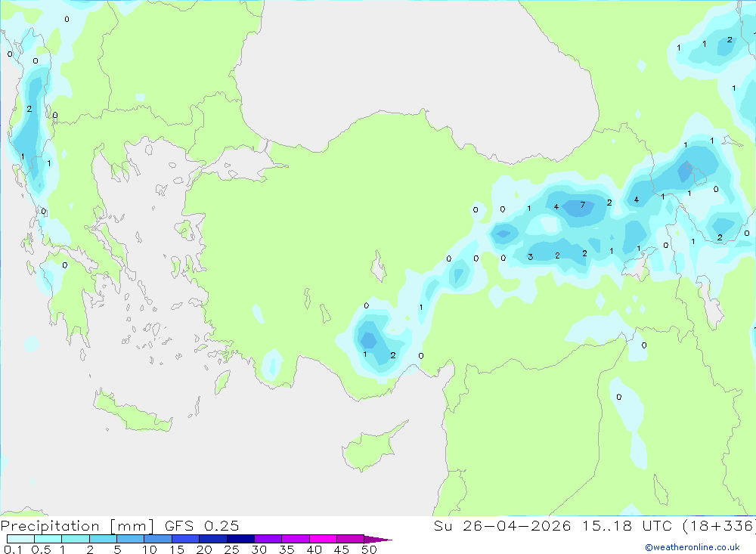Click the '7' precipitation value on map
The height and width of the screenshot is (554, 756).
click(583, 205)
